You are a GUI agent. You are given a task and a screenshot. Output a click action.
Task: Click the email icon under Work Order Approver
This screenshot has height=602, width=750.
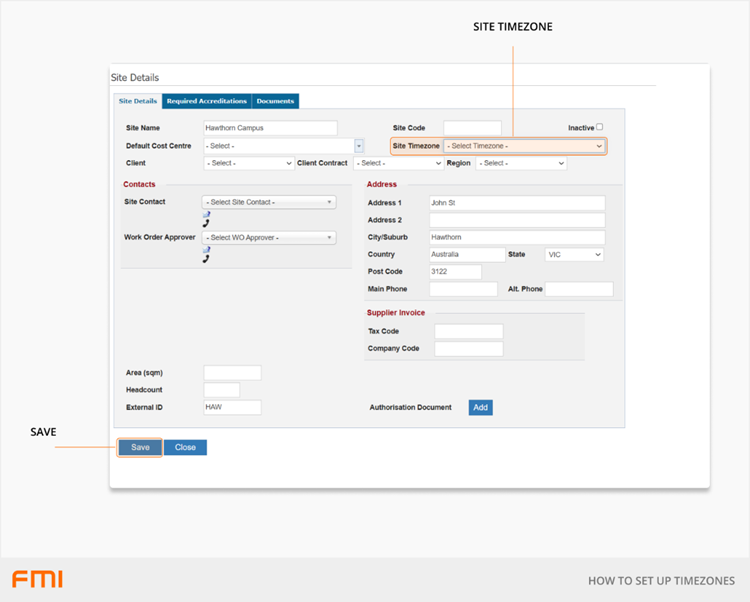(206, 249)
